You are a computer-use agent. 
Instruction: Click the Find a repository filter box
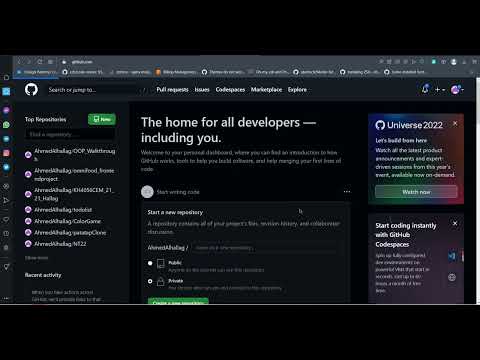point(70,134)
